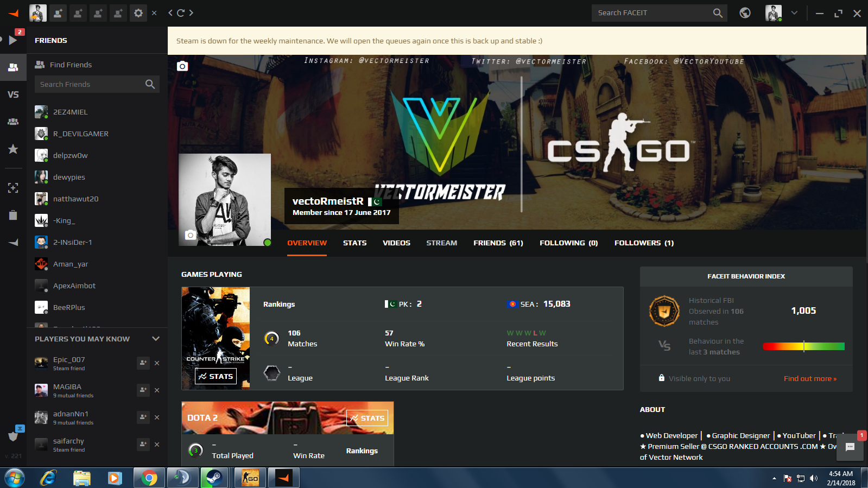Open DOTA 2 STATS button
The height and width of the screenshot is (488, 868).
click(x=368, y=418)
